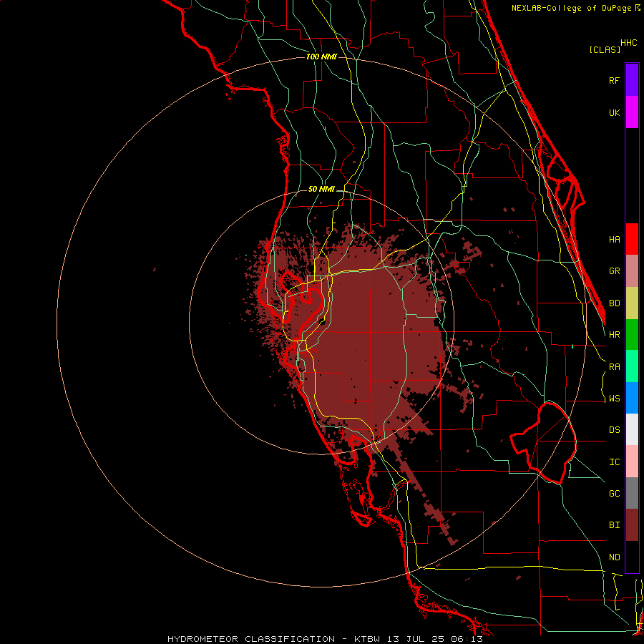Click the HA legend label
This screenshot has height=644, width=644.
(x=614, y=240)
